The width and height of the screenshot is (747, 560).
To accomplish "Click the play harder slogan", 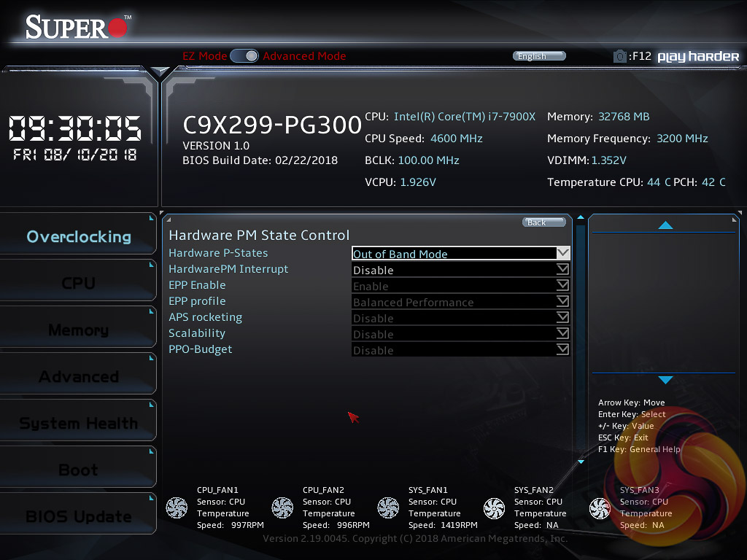I will pyautogui.click(x=698, y=57).
